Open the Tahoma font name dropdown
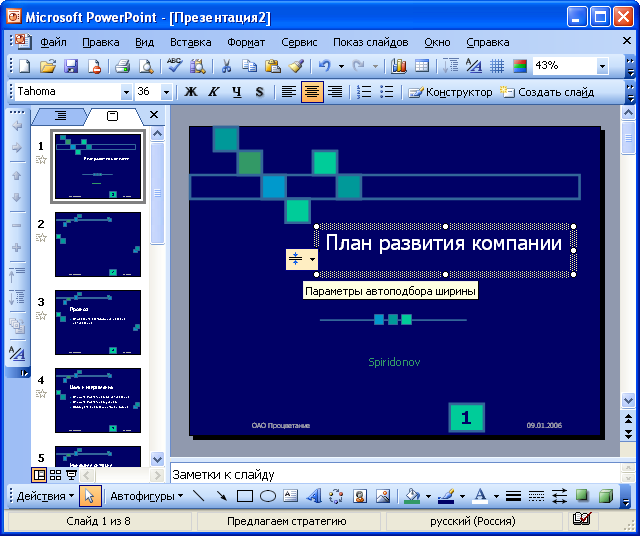 tap(126, 93)
